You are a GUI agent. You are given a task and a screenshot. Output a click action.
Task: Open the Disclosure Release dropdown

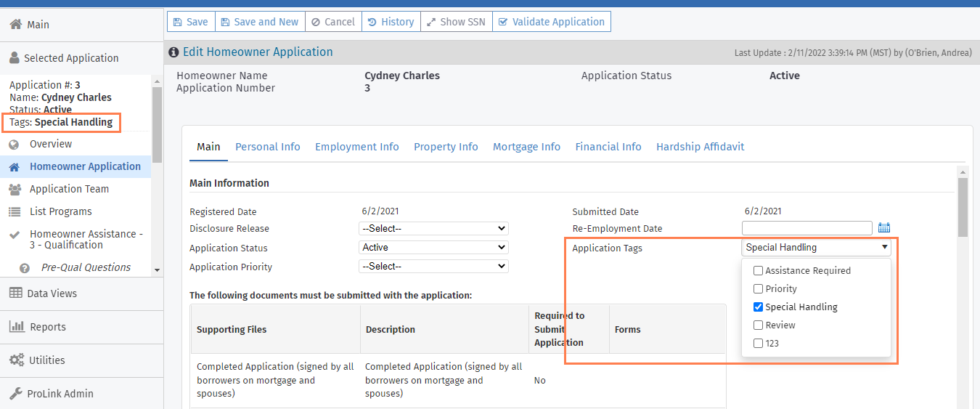433,228
